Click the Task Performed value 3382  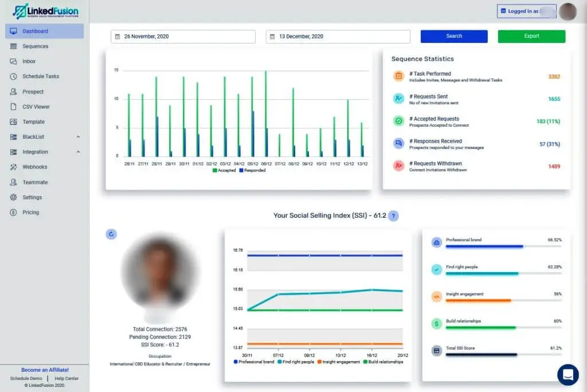[554, 77]
